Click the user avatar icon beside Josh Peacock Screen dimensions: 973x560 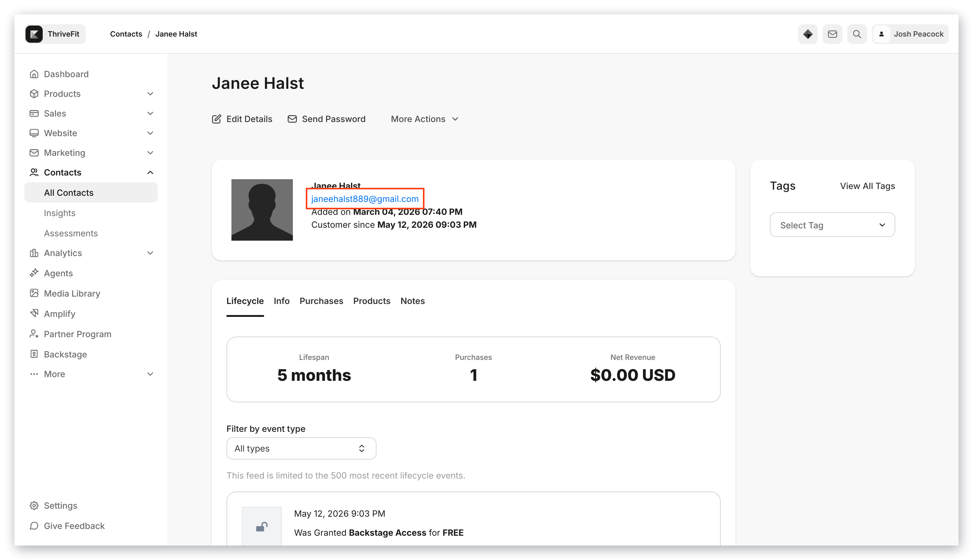click(x=881, y=34)
